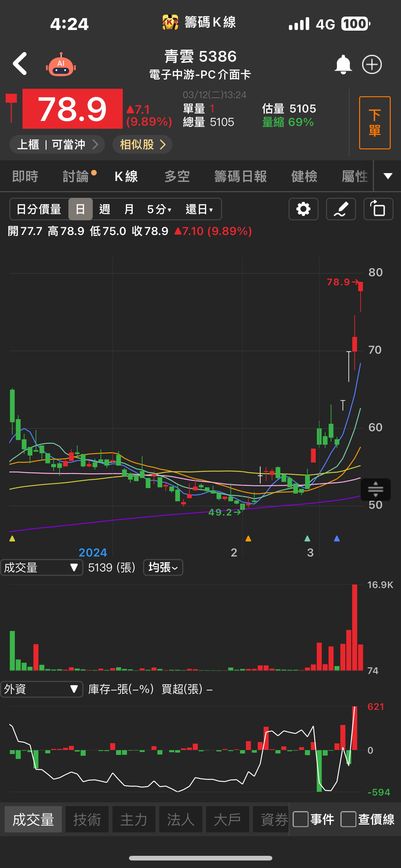This screenshot has width=401, height=868.
Task: Switch to the 討論 tab
Action: (x=76, y=176)
